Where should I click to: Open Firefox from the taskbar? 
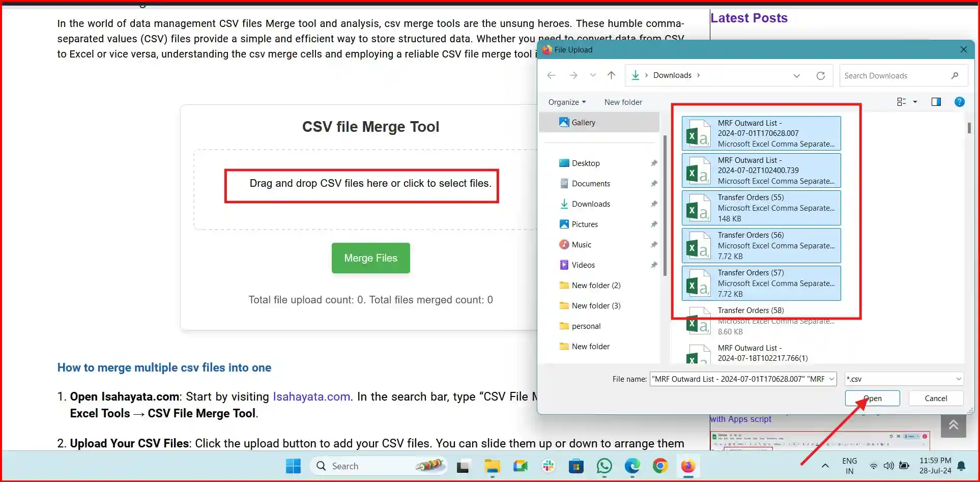(x=687, y=466)
